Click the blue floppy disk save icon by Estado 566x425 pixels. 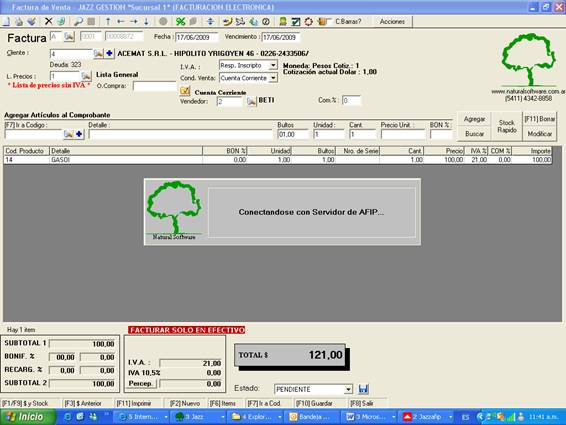pos(363,389)
